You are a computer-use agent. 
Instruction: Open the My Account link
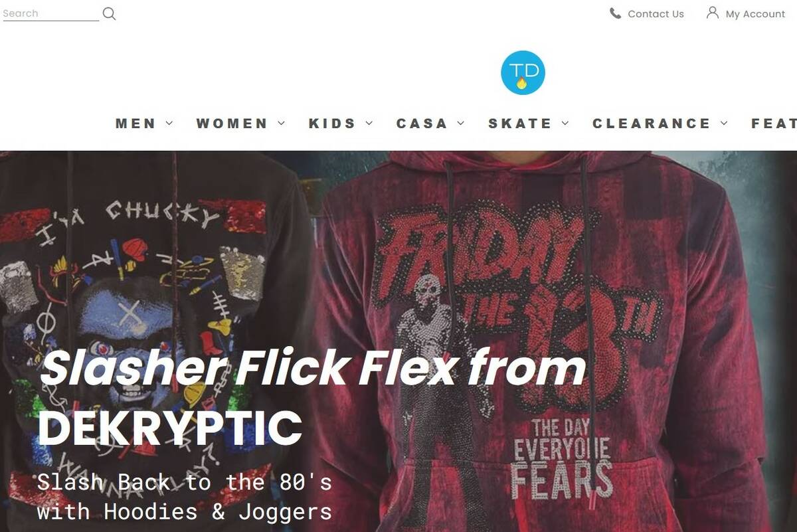755,14
